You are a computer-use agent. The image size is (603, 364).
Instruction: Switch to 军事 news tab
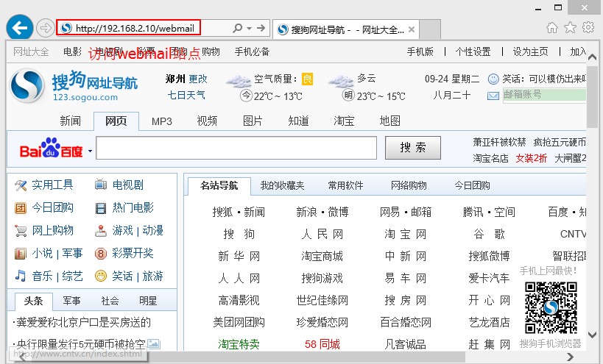(71, 301)
